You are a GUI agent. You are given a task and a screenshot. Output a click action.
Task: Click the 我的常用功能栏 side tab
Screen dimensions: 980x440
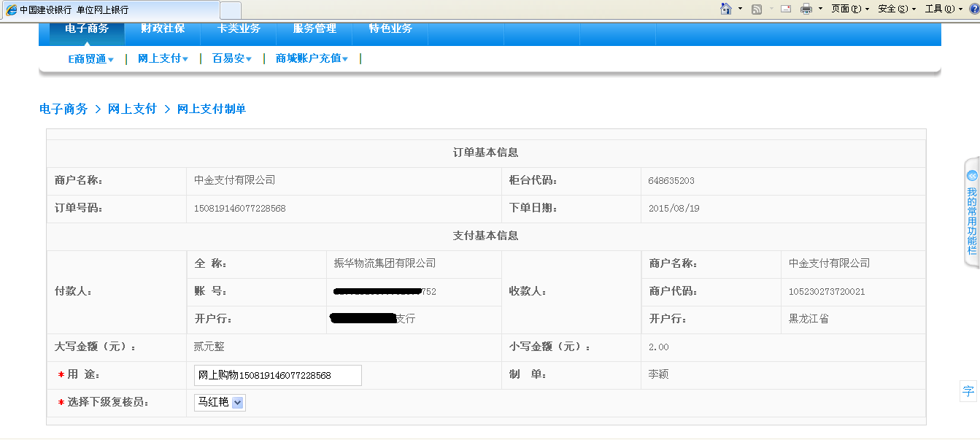[x=972, y=212]
